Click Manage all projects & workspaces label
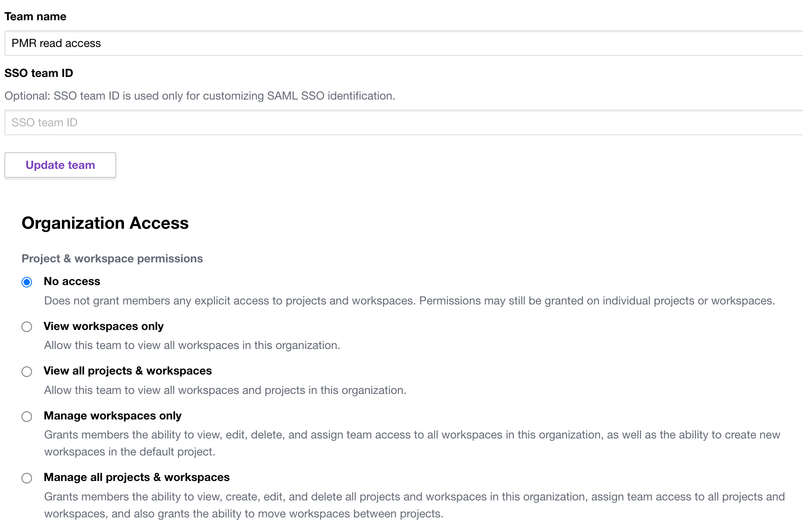The image size is (803, 532). (x=136, y=477)
